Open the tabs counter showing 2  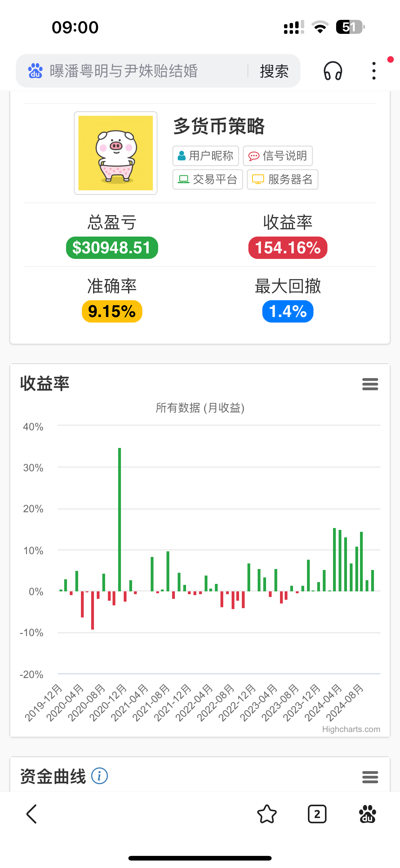[x=317, y=814]
